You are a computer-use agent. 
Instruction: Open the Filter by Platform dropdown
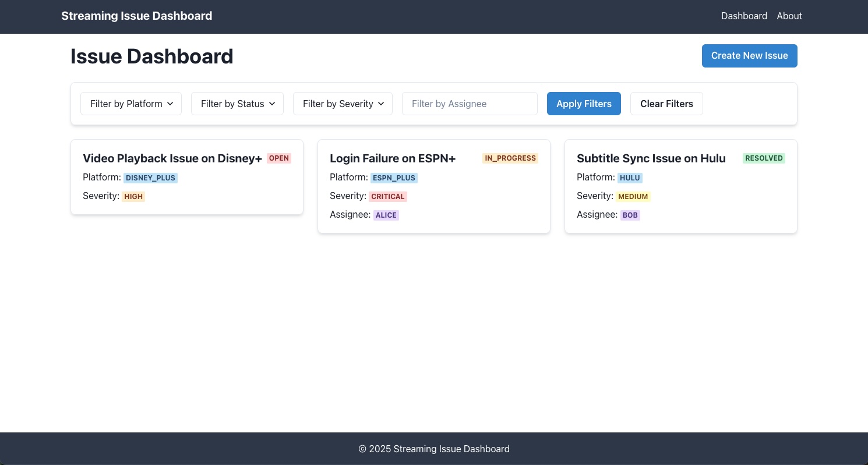[130, 104]
